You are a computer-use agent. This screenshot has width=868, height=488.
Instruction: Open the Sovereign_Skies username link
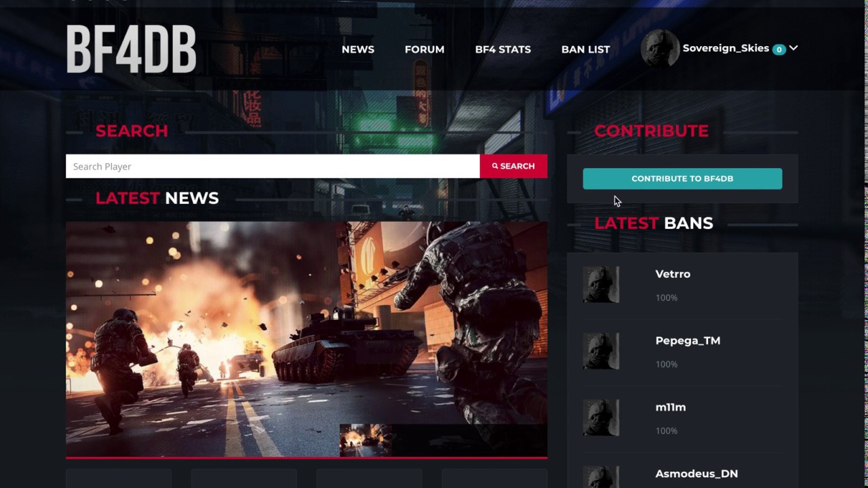pos(726,48)
